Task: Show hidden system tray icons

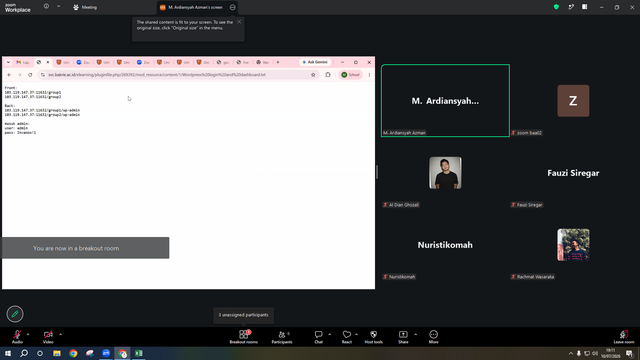Action: 571,353
